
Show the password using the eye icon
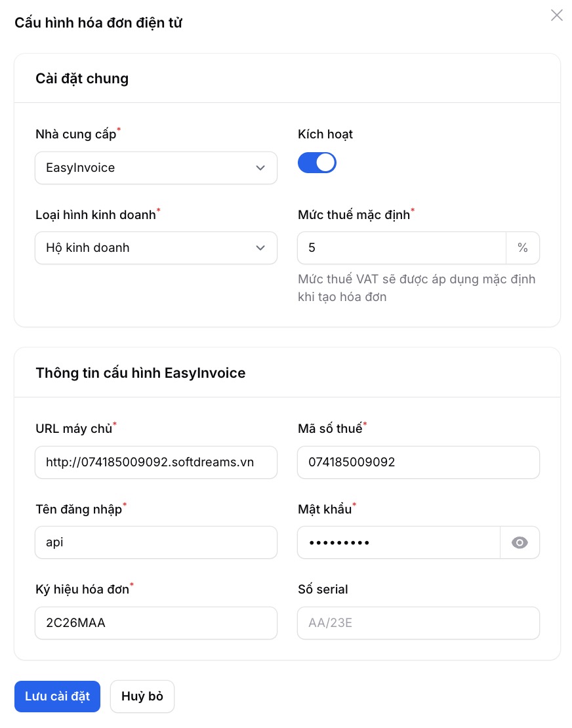click(520, 542)
